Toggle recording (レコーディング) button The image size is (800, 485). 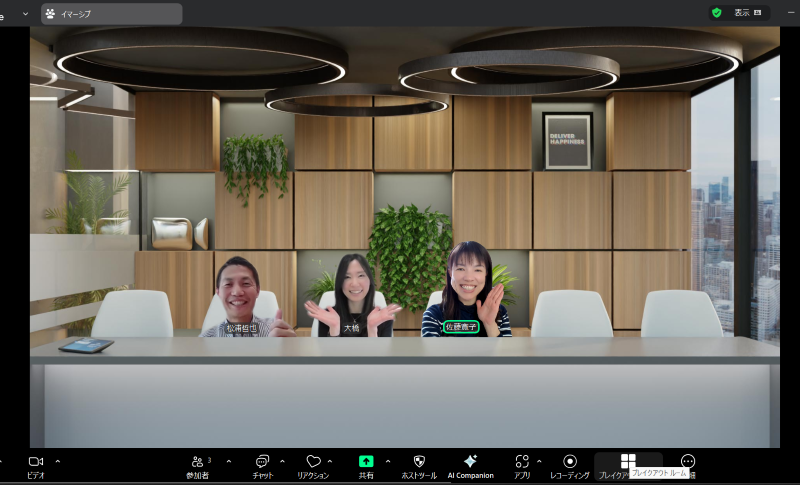[569, 462]
